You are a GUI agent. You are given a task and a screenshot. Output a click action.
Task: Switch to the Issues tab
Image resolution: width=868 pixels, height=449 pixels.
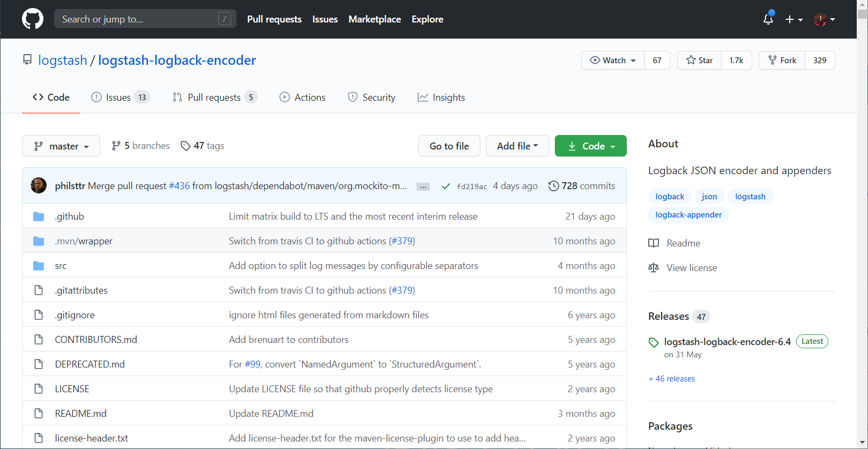point(121,97)
